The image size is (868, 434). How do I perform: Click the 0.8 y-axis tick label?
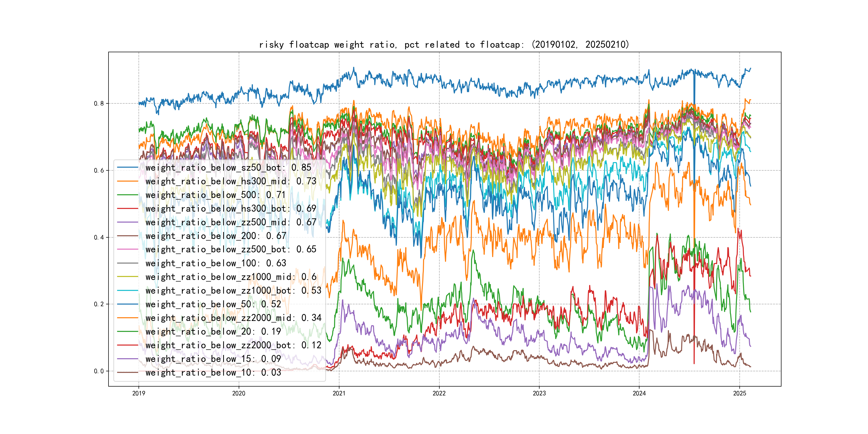99,103
